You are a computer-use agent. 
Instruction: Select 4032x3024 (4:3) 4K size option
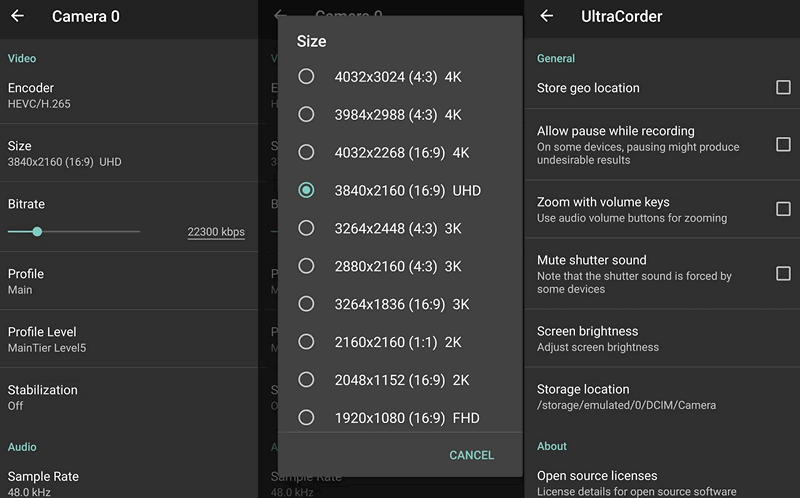point(401,77)
